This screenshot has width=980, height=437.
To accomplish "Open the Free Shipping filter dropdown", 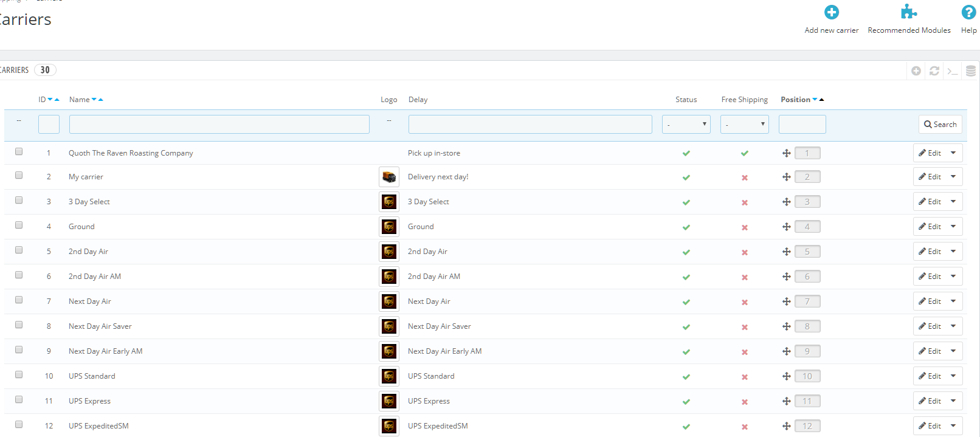I will (744, 124).
